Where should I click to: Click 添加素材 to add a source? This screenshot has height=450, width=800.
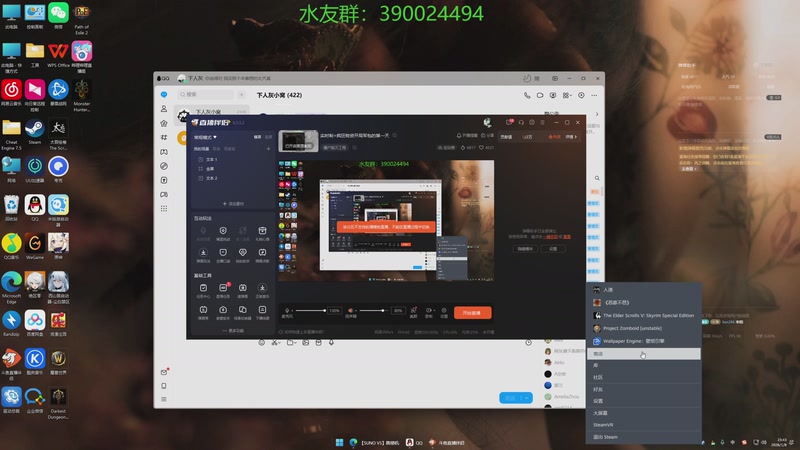233,204
